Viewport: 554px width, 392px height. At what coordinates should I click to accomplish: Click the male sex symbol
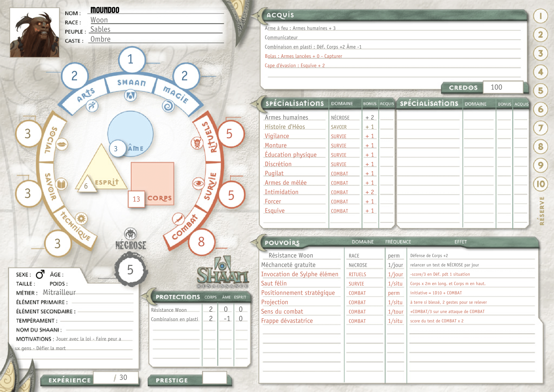(40, 274)
